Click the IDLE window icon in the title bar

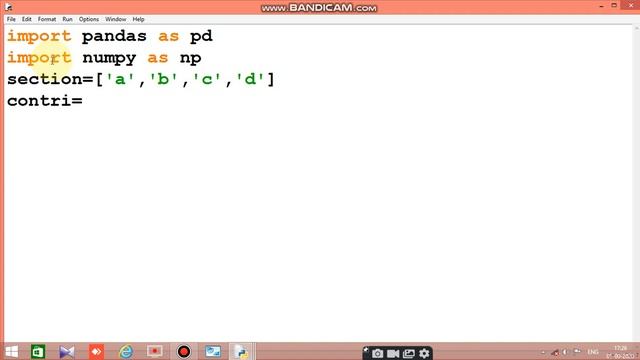pos(8,7)
